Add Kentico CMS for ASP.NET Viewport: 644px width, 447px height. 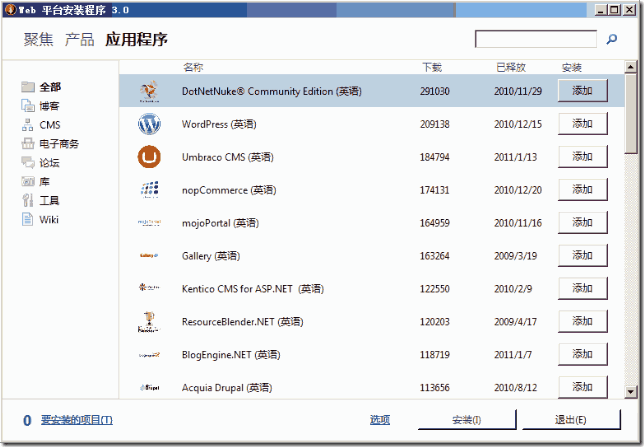[x=582, y=288]
